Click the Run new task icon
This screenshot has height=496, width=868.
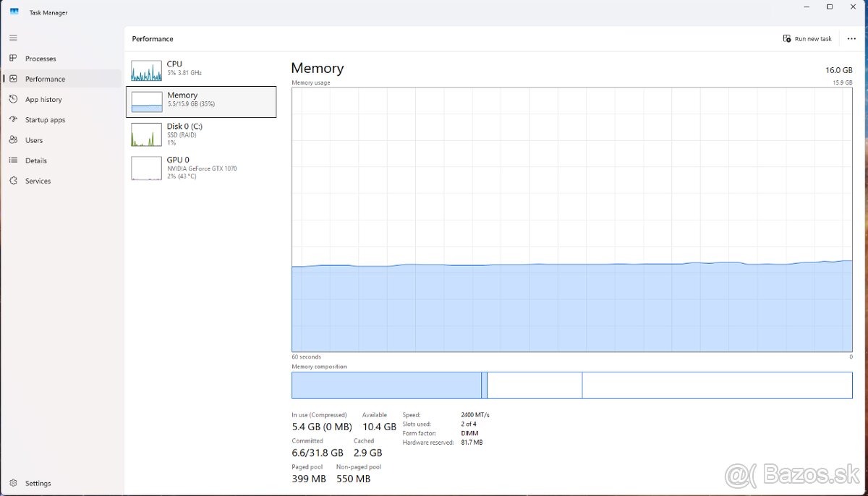[787, 39]
